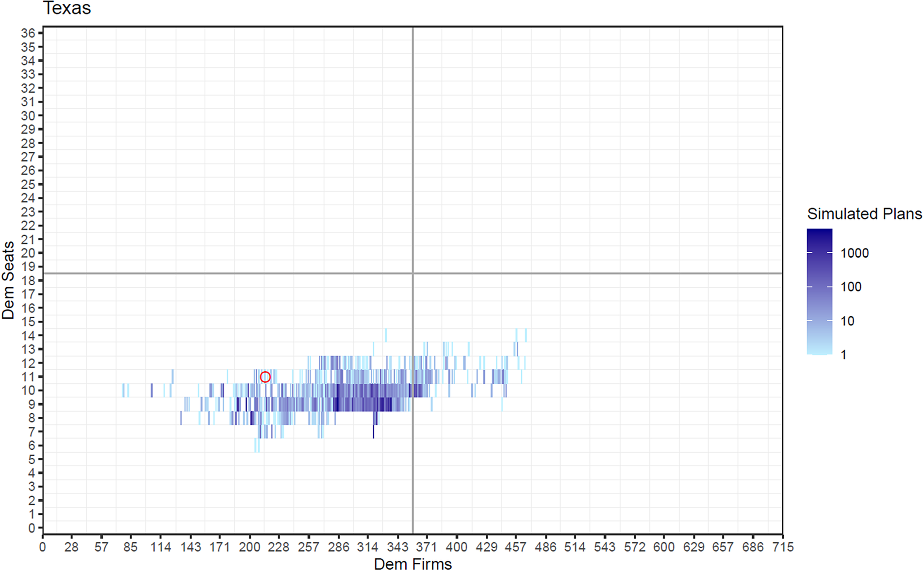924x571 pixels.
Task: Click legend value '10'
Action: [x=847, y=321]
